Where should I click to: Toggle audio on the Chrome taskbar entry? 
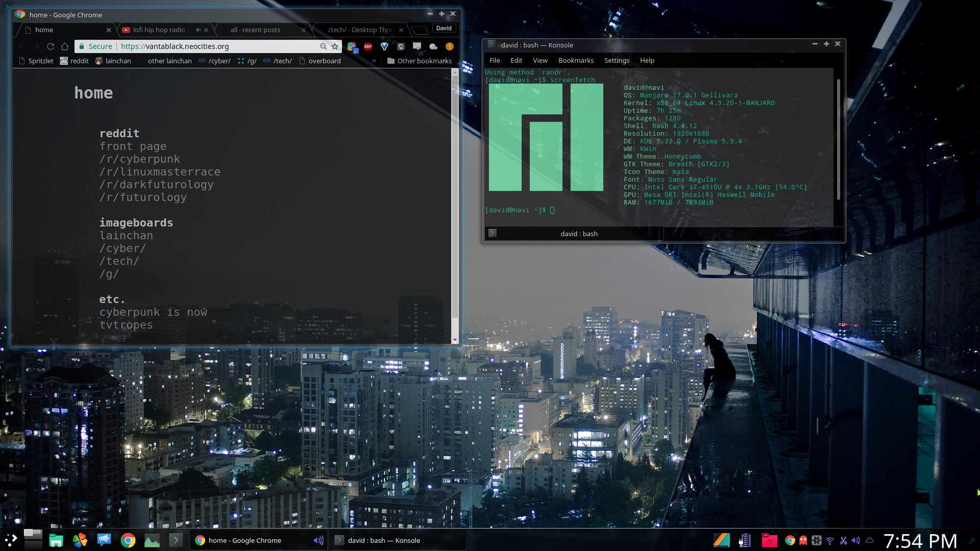(x=318, y=540)
